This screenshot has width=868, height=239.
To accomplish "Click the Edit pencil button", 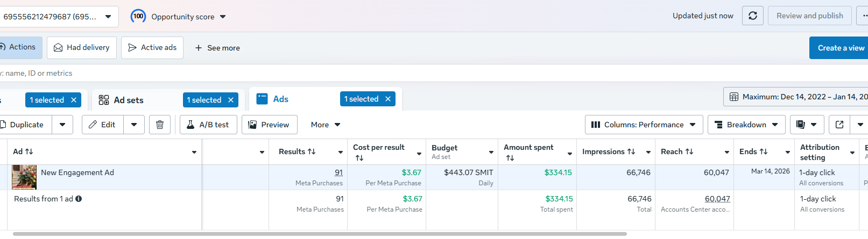I will (x=102, y=125).
